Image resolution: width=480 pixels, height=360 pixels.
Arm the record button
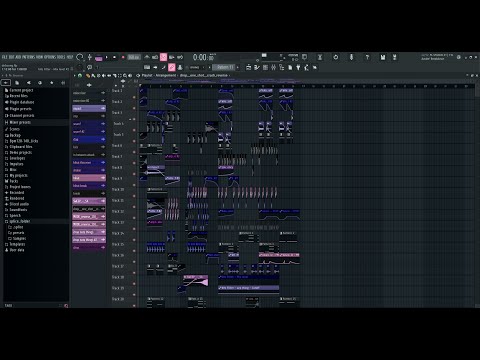point(123,57)
